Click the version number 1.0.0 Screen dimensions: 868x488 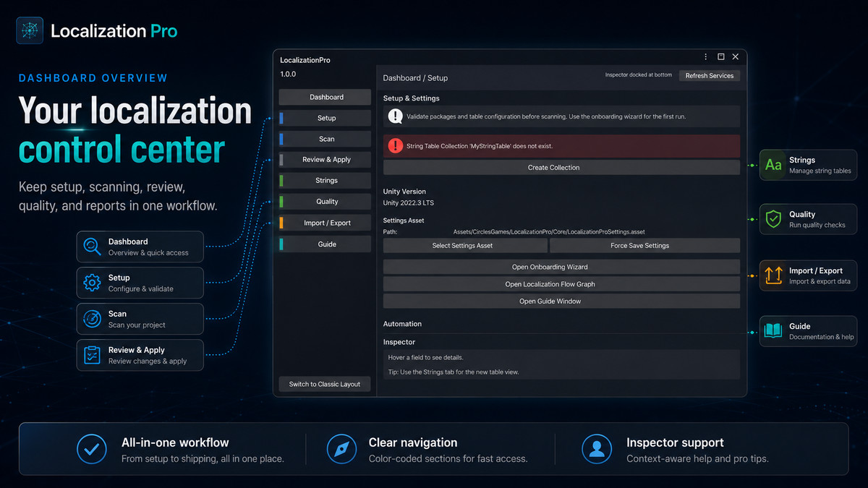click(288, 74)
